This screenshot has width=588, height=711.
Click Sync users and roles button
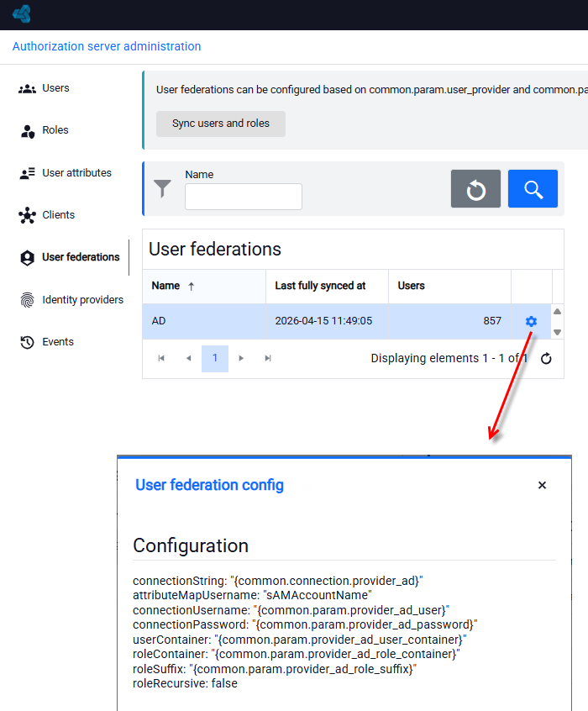(x=221, y=124)
